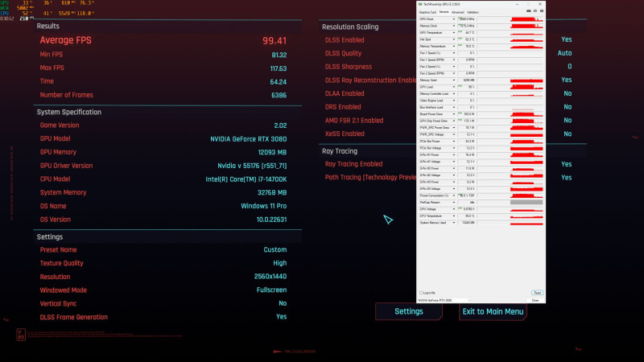The width and height of the screenshot is (644, 362).
Task: Click the Time value 64.24
Action: coord(278,82)
